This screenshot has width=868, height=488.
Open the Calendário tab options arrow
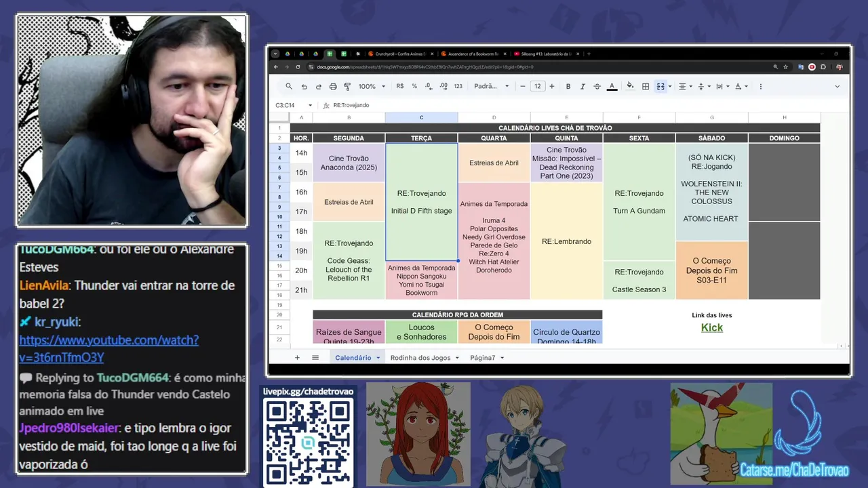[378, 358]
